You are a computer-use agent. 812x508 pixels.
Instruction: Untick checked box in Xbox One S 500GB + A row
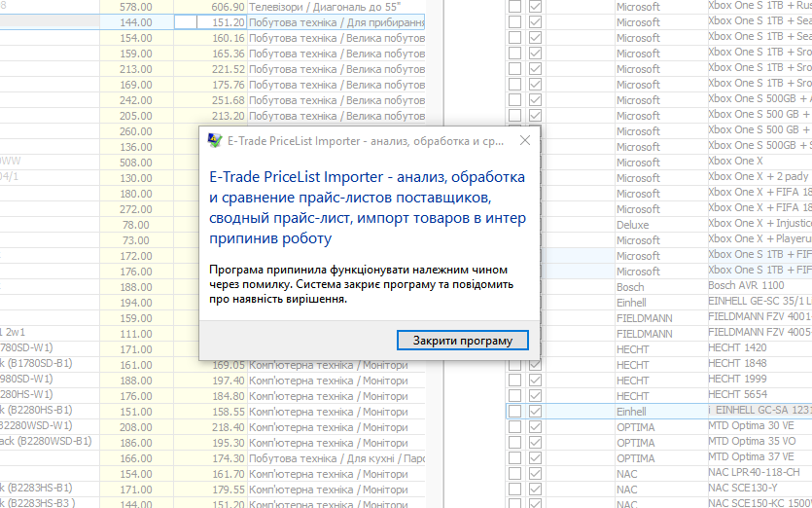536,99
